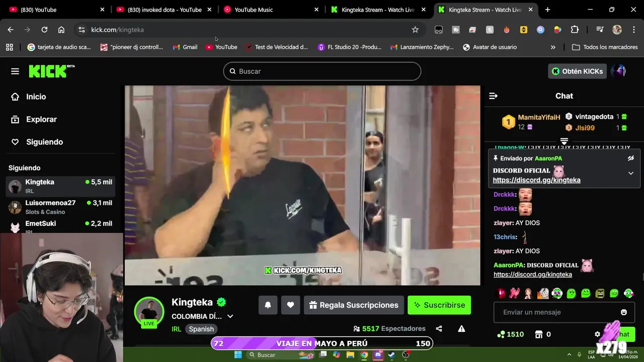Open the user profile avatar top right
Screen dimensions: 644x362
point(619,71)
